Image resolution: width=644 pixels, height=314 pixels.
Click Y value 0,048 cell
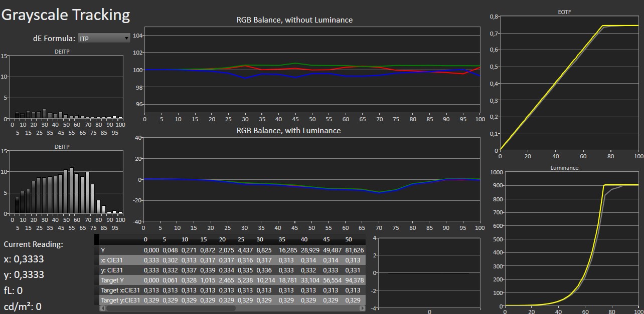tap(170, 250)
